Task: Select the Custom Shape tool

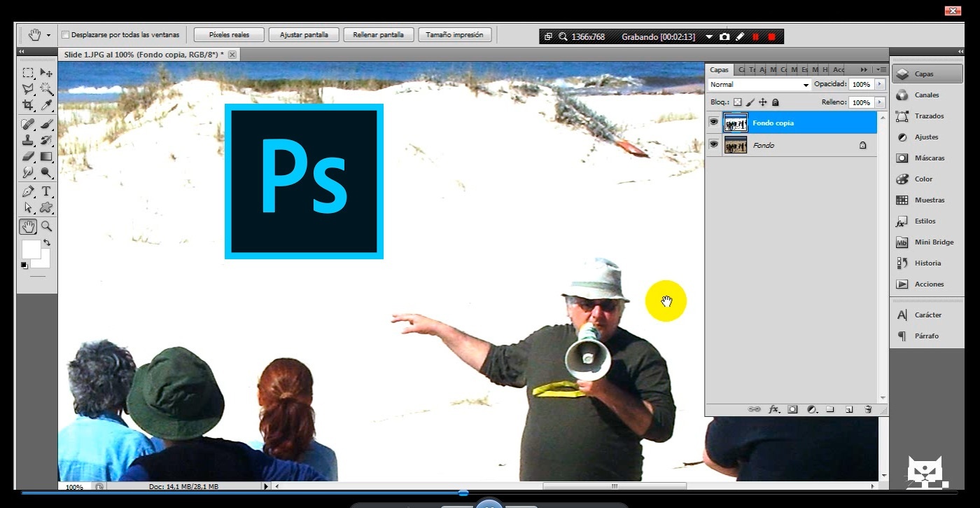Action: tap(46, 207)
